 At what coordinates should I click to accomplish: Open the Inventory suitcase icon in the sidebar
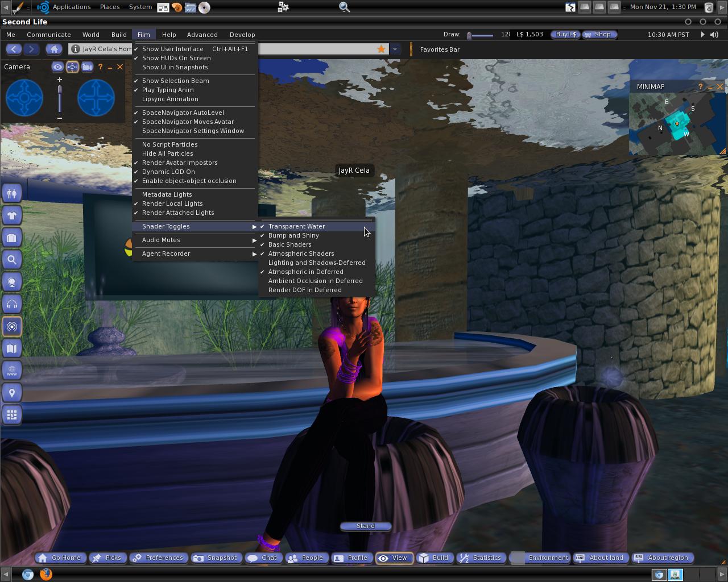[x=11, y=238]
